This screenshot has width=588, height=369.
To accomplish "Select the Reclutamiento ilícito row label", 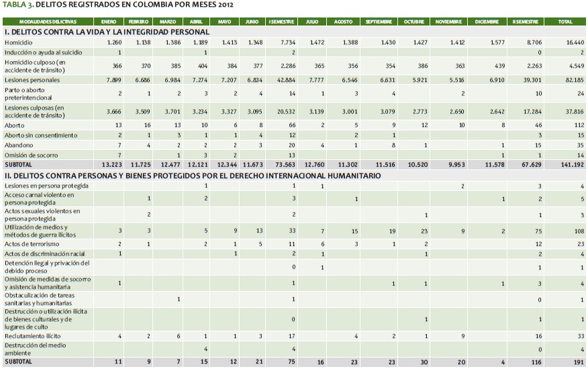I will (x=33, y=335).
